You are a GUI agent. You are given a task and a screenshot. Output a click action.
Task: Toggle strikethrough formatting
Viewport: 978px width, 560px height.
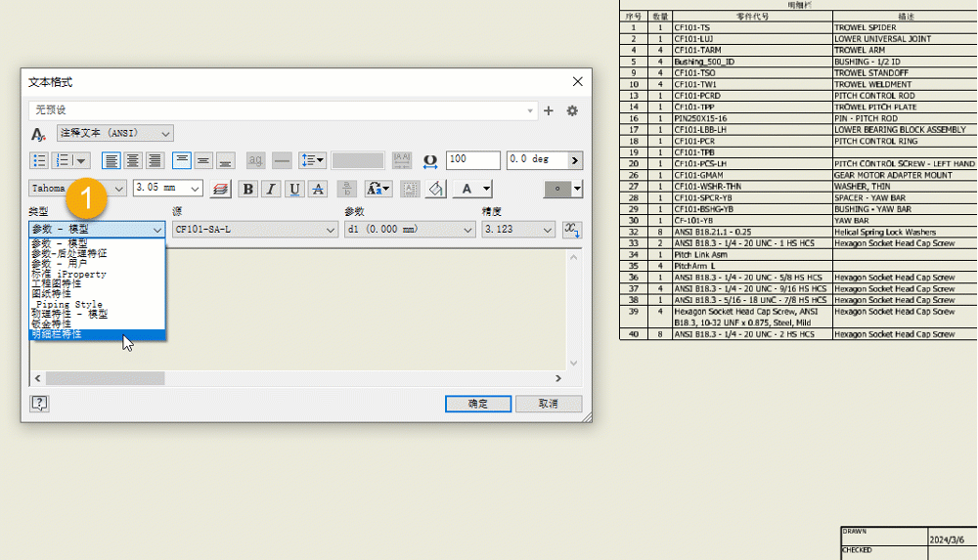click(318, 189)
